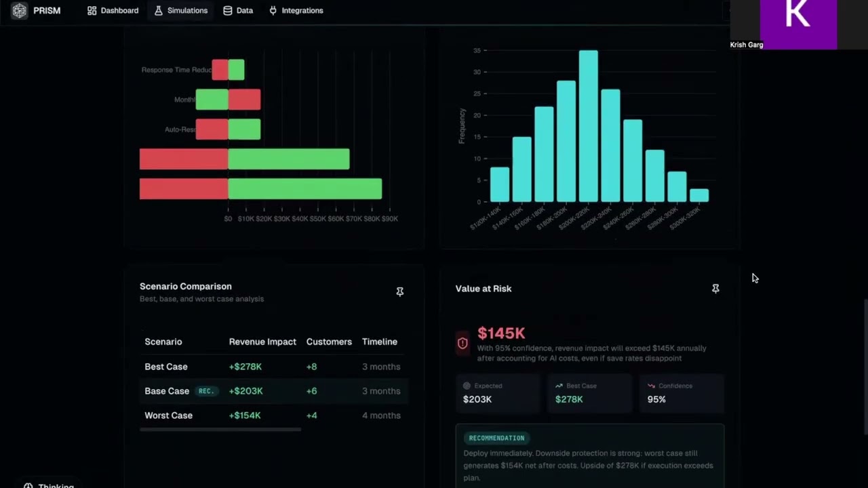This screenshot has height=488, width=868.
Task: Switch to the Simulations tab
Action: (181, 11)
